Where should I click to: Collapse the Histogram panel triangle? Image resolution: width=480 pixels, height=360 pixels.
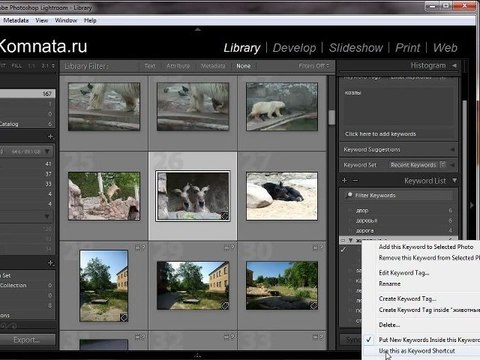pos(454,66)
